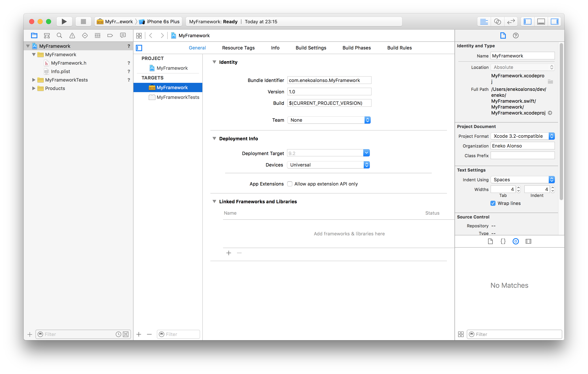Add a linked framework with plus button

tap(229, 253)
